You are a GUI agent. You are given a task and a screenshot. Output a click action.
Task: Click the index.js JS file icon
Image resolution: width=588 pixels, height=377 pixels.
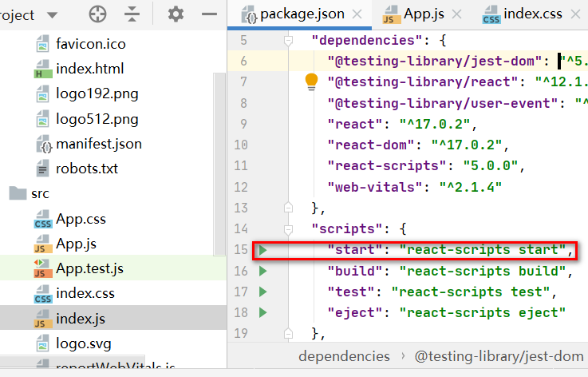(x=43, y=319)
